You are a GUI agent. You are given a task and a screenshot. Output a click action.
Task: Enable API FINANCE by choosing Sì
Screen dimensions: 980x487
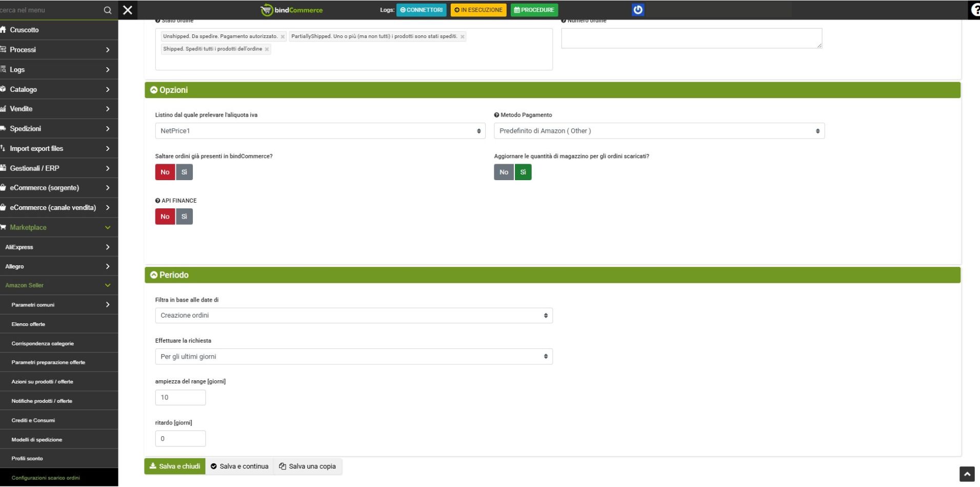(184, 217)
